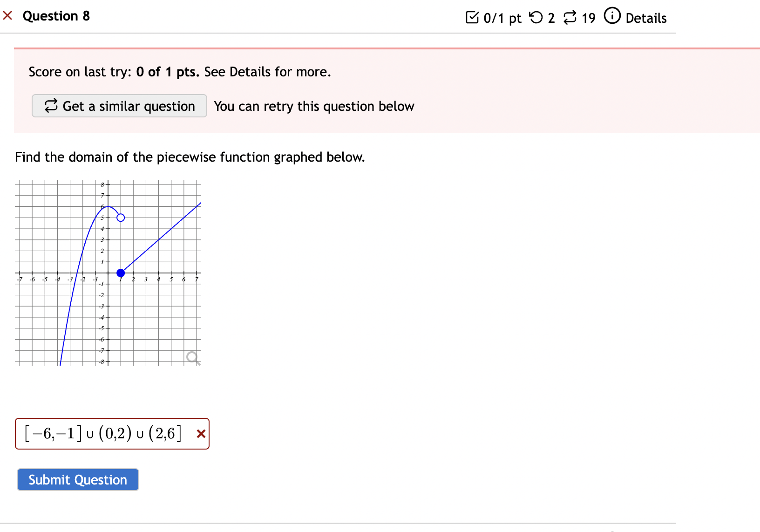Click the open circle point on the graph
This screenshot has height=532, width=760.
121,217
